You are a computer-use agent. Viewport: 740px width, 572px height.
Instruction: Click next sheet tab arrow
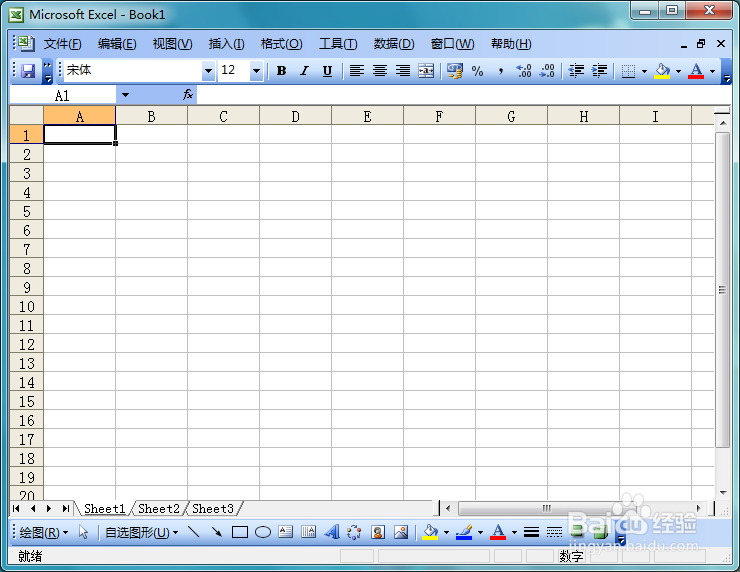pos(49,508)
